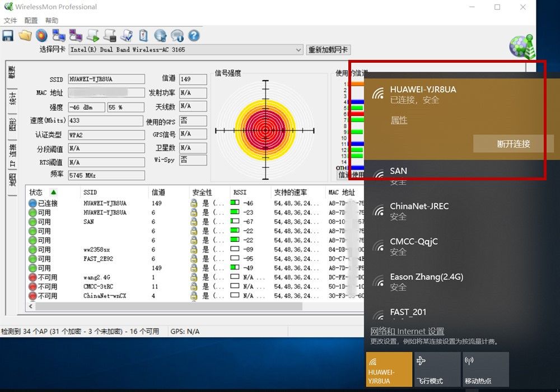Click the speech bubble info toolbar icon
This screenshot has width=560, height=392.
177,36
